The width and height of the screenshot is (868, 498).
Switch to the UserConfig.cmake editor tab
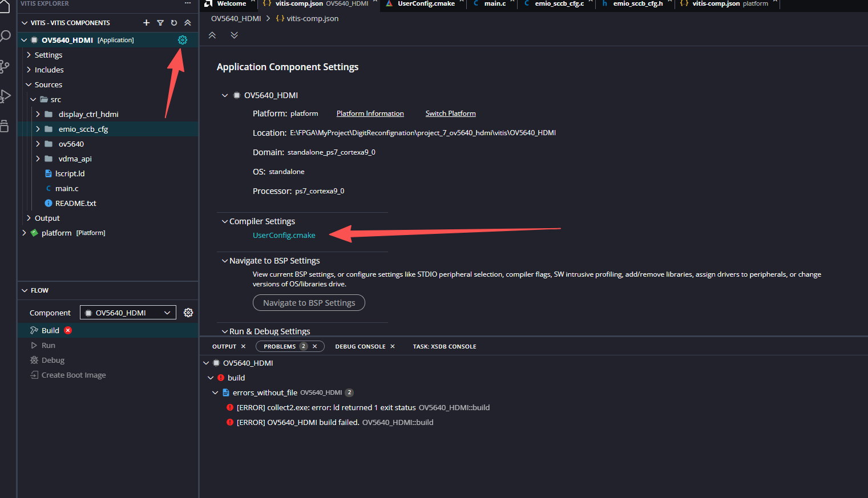[x=426, y=3]
